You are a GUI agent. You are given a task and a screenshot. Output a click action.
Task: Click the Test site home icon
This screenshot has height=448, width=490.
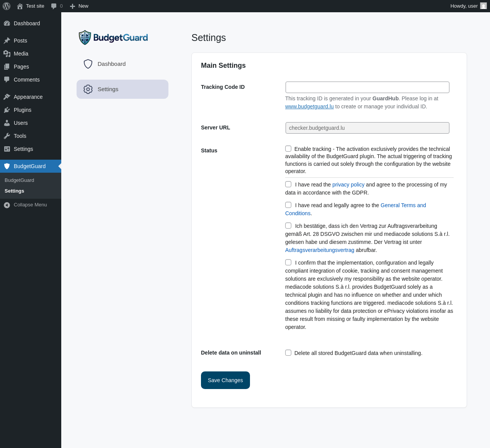click(20, 6)
